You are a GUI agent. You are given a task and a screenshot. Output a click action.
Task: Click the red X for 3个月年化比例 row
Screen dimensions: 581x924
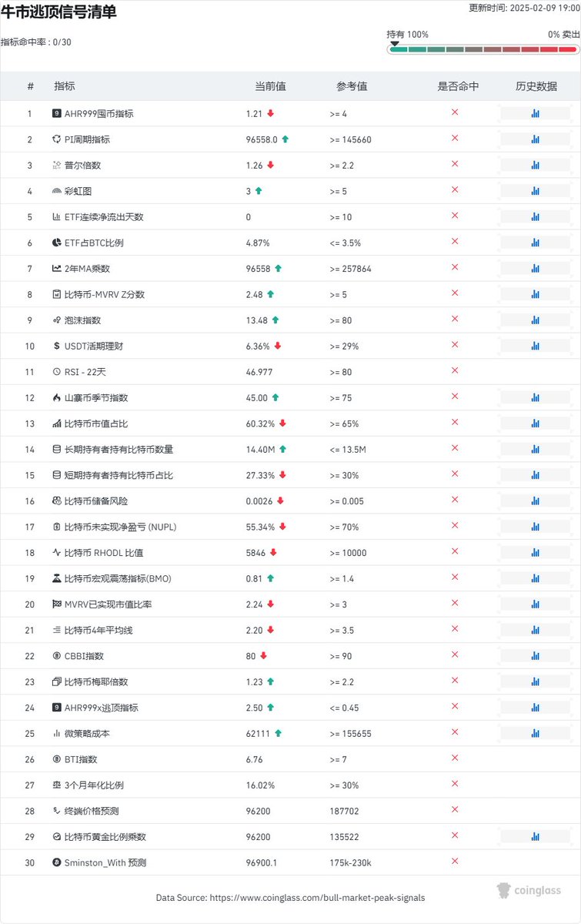coord(455,784)
